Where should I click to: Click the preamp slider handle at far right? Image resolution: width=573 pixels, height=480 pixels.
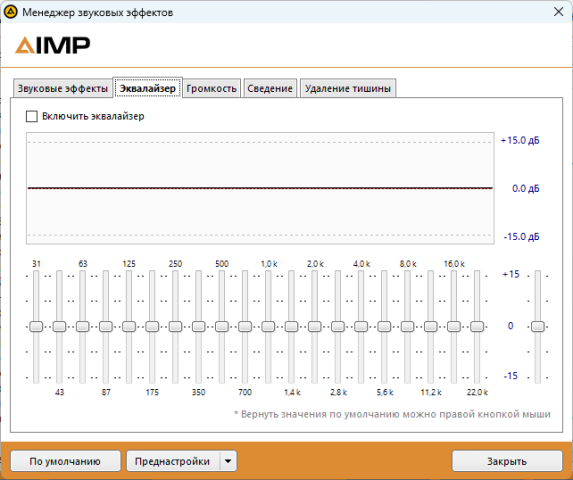[538, 326]
